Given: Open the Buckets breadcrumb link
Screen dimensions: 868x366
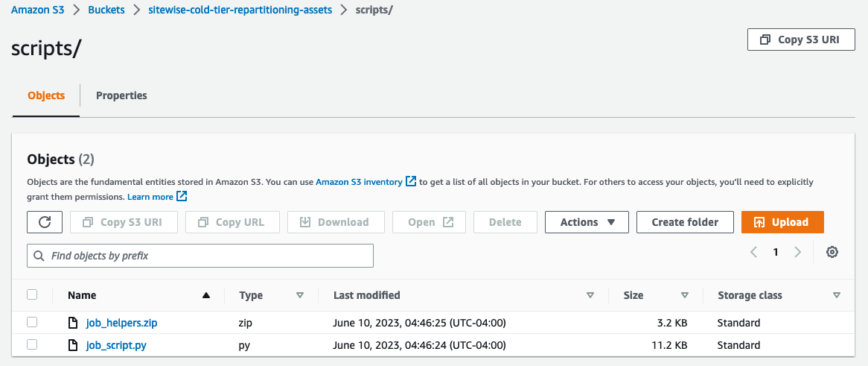Looking at the screenshot, I should pos(106,10).
